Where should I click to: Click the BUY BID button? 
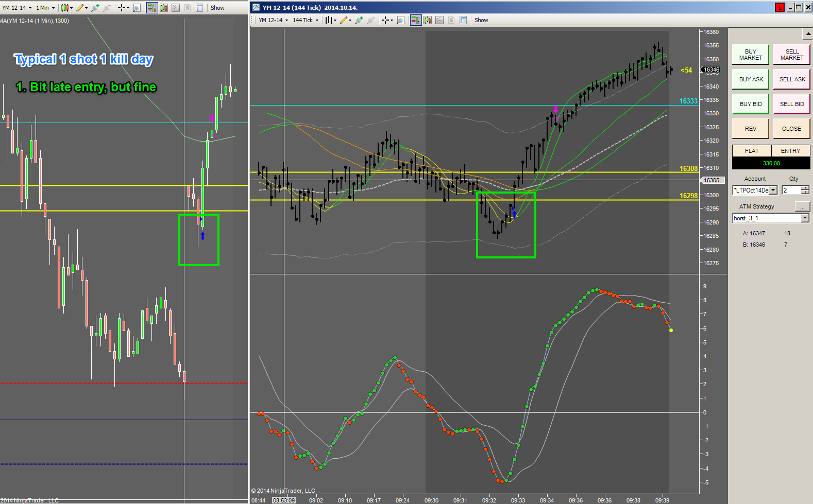click(751, 104)
